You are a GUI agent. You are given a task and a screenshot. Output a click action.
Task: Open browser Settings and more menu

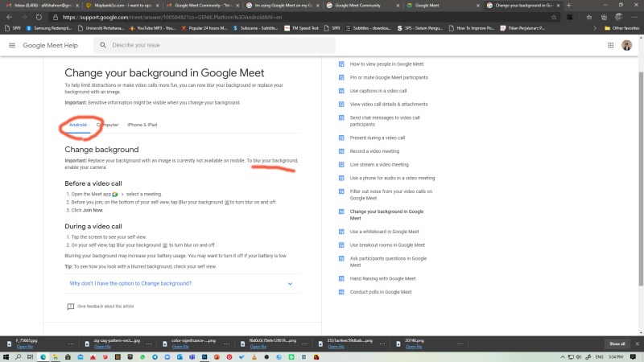coord(634,17)
